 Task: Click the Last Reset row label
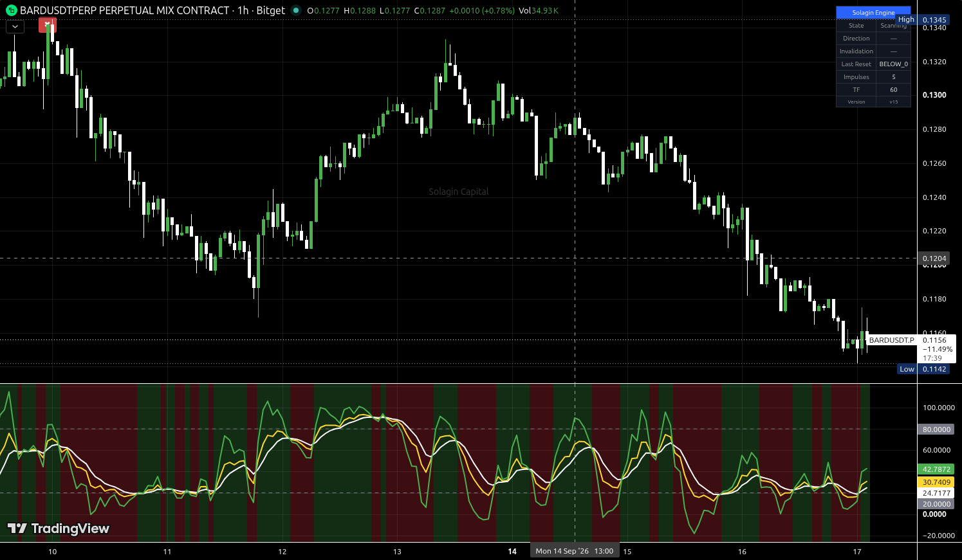coord(856,64)
